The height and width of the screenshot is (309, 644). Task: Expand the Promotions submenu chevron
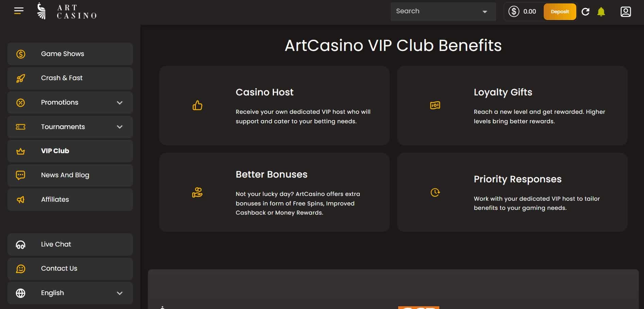[x=120, y=103]
